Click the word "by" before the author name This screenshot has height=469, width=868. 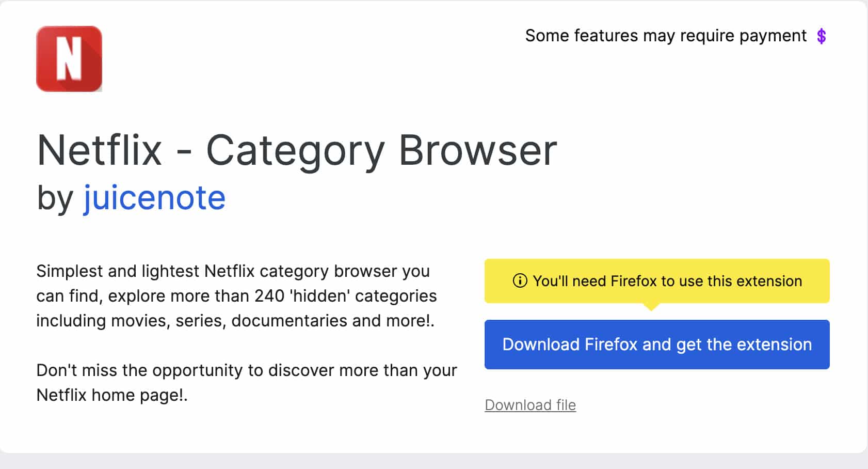click(x=55, y=199)
